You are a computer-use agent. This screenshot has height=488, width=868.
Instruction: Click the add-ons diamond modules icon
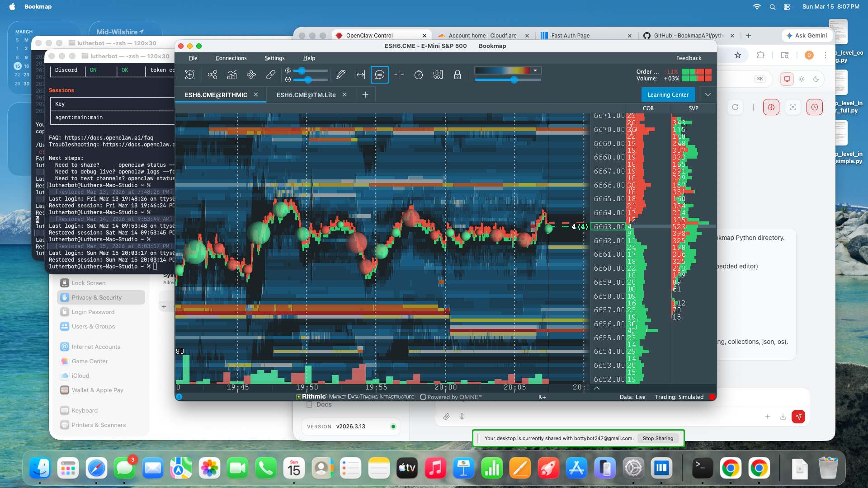251,75
